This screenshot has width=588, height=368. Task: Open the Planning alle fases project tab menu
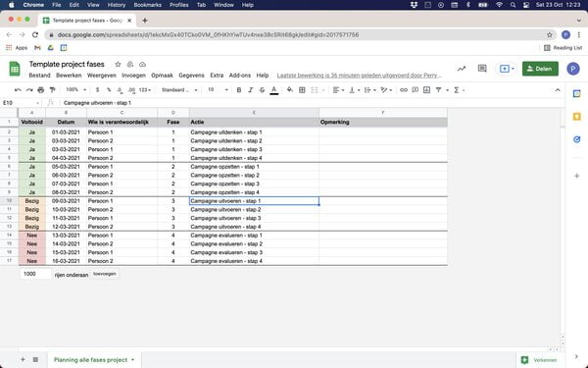pos(132,360)
